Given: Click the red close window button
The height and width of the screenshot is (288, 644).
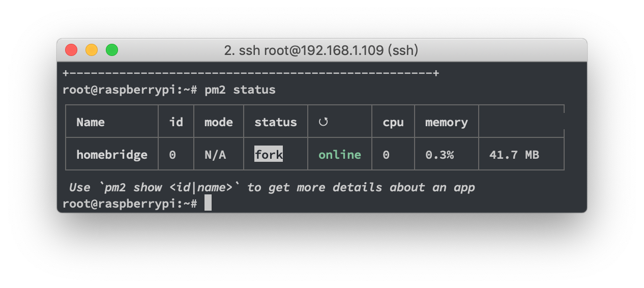Looking at the screenshot, I should pos(71,50).
